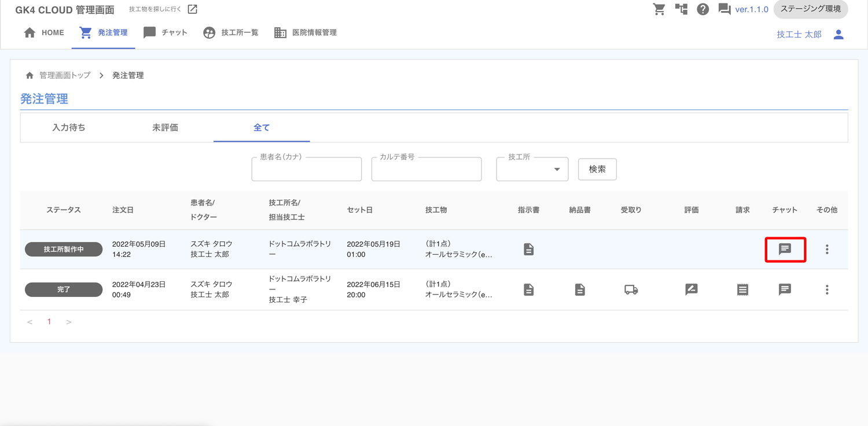Open the help question mark icon
Screen dimensions: 868x426
click(x=703, y=9)
